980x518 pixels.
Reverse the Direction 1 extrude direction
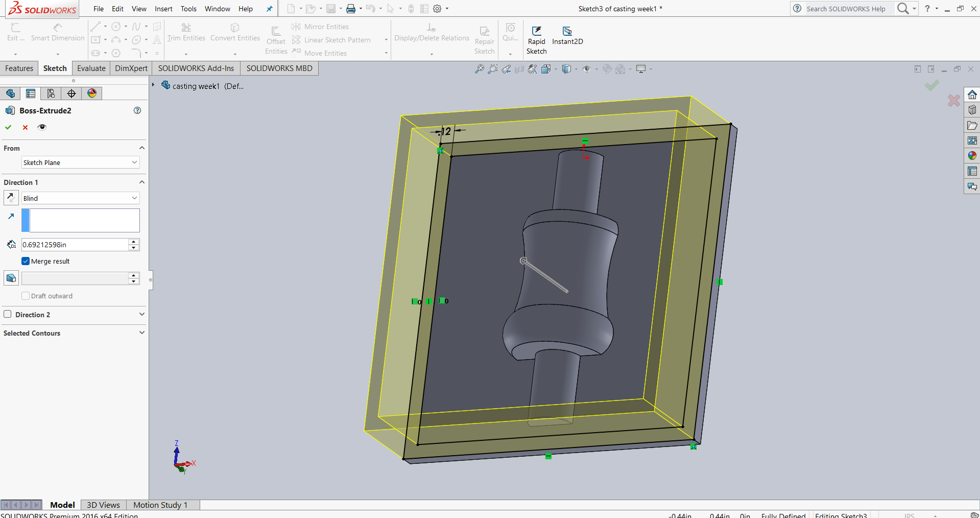pyautogui.click(x=11, y=198)
